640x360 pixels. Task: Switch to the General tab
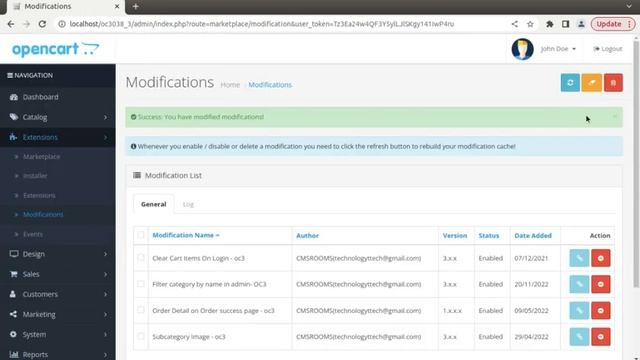coord(153,204)
